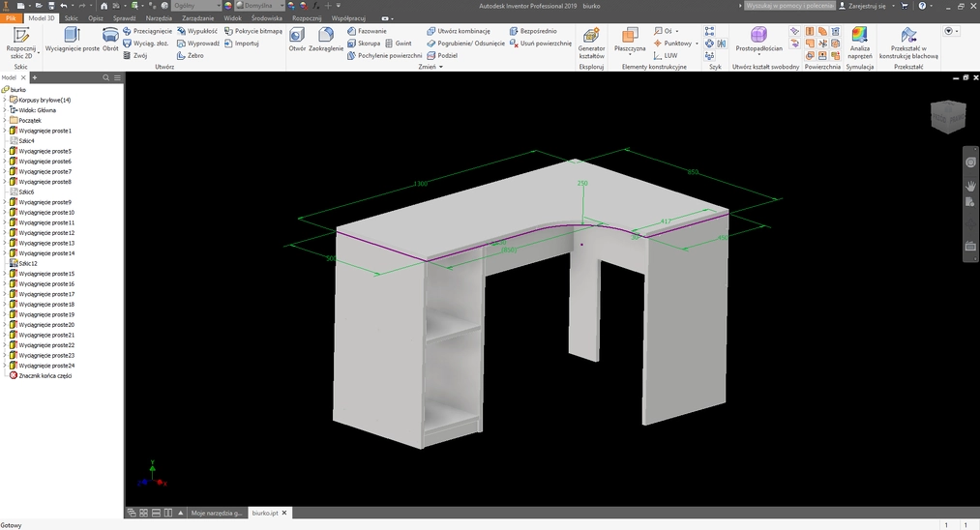This screenshot has width=980, height=530.
Task: Click the Bezpośrednio direct edit tool
Action: pos(532,31)
